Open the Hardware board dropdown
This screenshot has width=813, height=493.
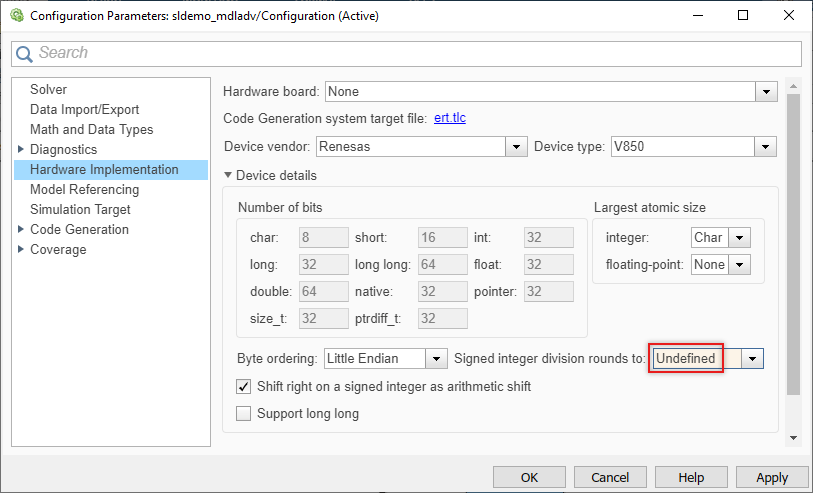tap(766, 92)
